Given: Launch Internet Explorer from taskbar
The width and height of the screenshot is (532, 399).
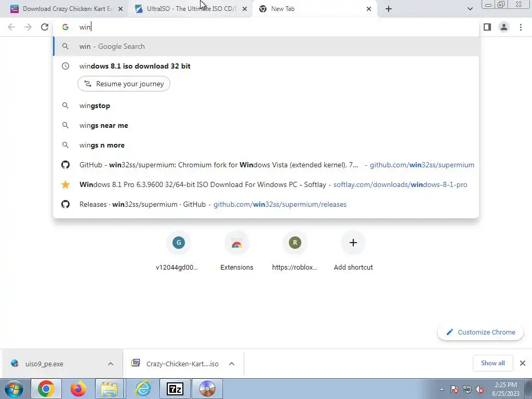Looking at the screenshot, I should pos(143,389).
